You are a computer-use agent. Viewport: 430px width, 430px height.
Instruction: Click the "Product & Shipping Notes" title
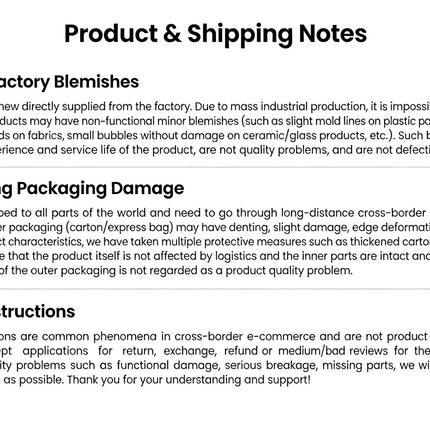[215, 34]
